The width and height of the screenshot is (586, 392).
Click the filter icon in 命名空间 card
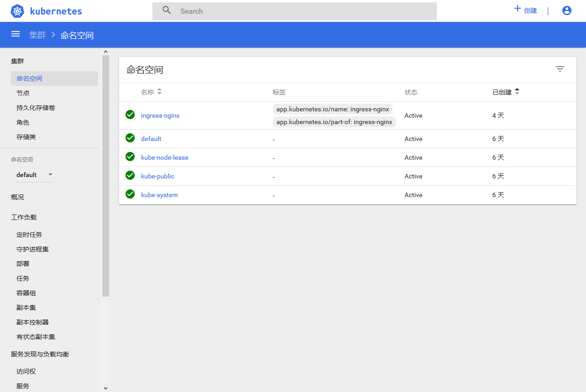click(x=560, y=69)
